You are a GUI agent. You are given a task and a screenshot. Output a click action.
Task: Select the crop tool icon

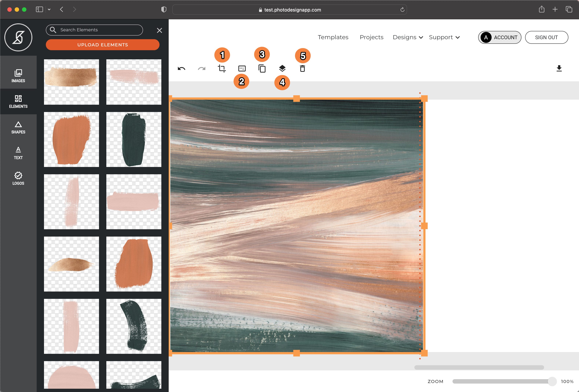coord(222,69)
